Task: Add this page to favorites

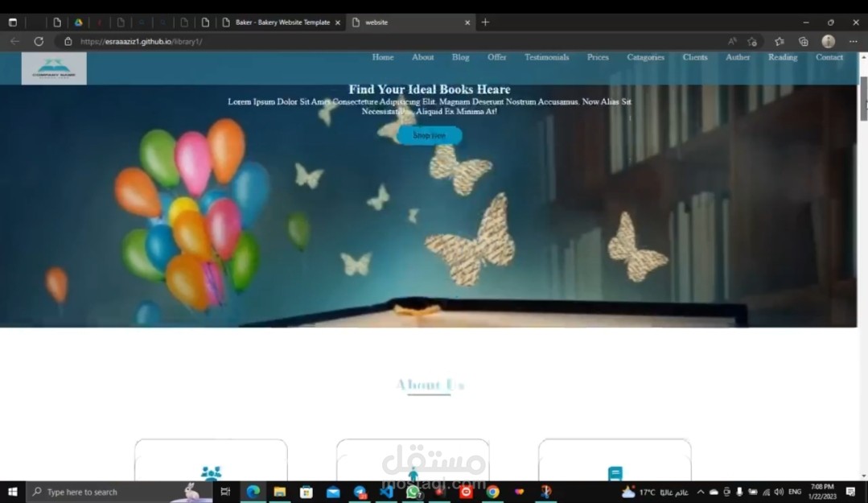Action: click(751, 42)
